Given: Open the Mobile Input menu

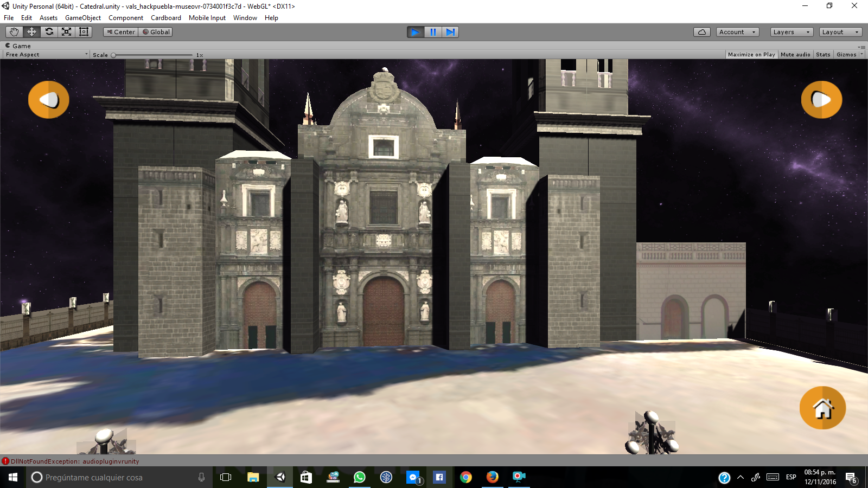Looking at the screenshot, I should click(x=207, y=18).
